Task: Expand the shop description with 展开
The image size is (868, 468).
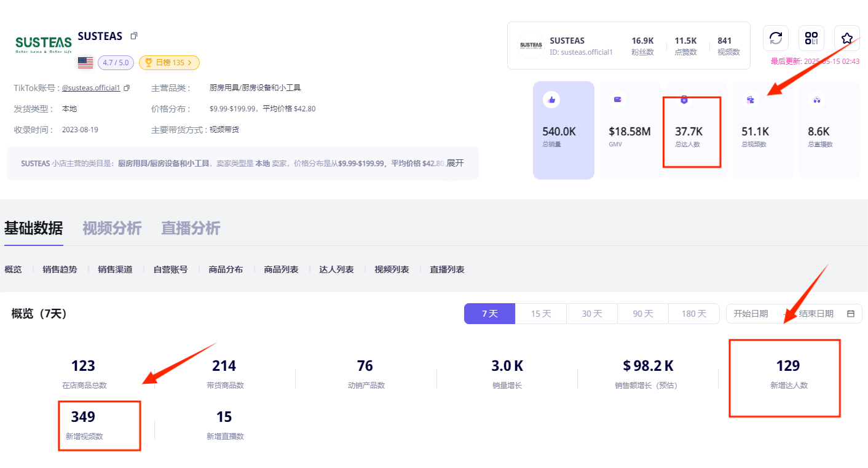Action: [455, 164]
